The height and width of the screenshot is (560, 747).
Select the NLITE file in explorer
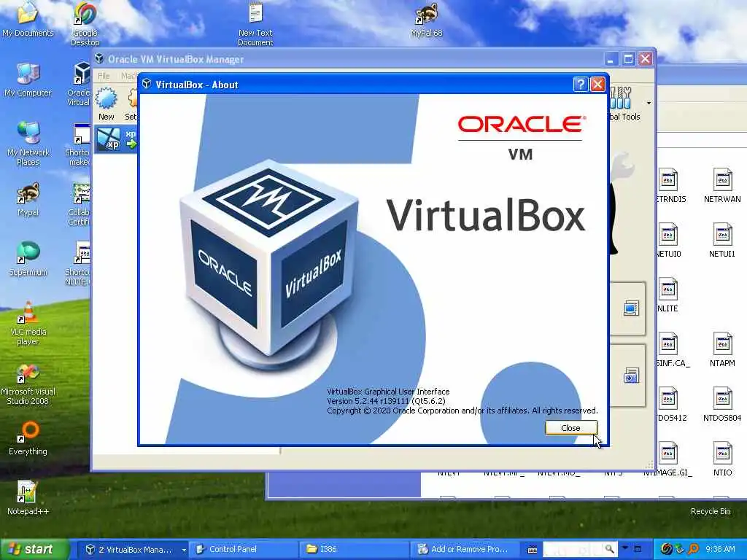pyautogui.click(x=667, y=295)
